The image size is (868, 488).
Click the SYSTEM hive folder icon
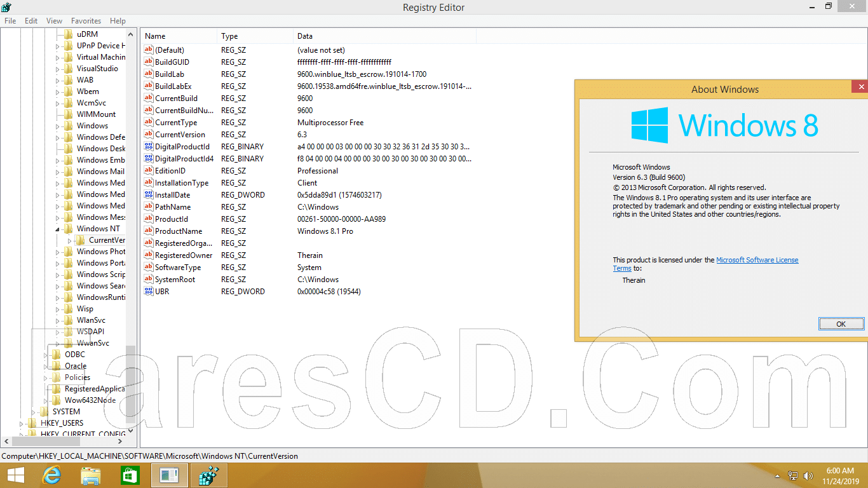pyautogui.click(x=44, y=412)
